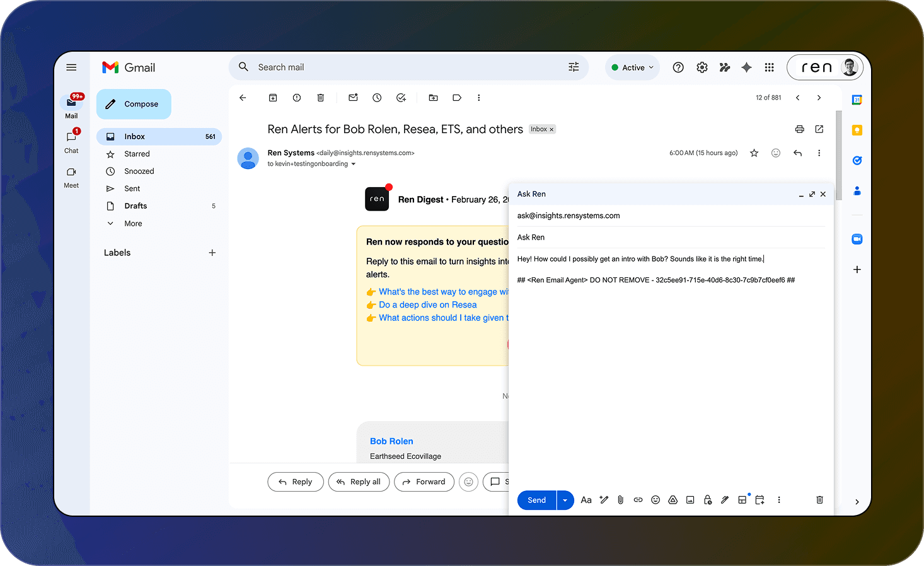This screenshot has width=924, height=566.
Task: Open the Zoom side panel add-on
Action: click(x=857, y=239)
